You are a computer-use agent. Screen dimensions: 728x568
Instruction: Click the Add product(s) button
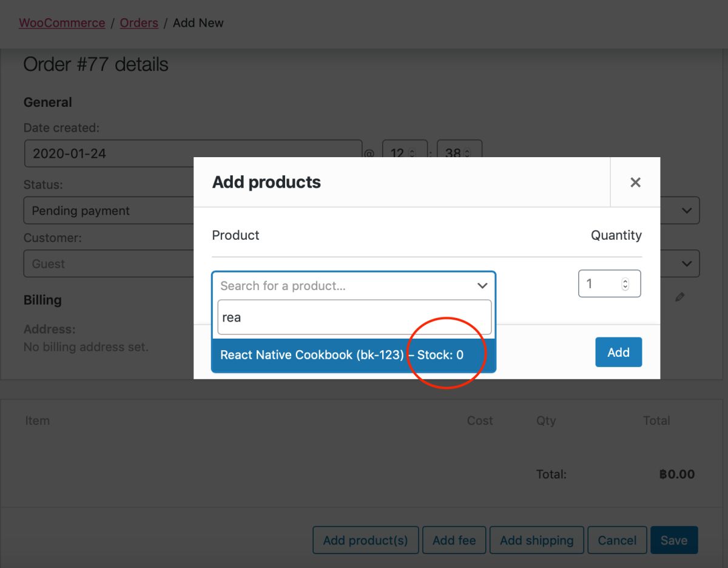(x=365, y=540)
